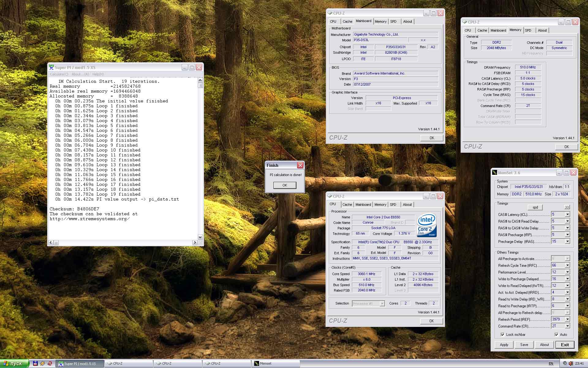The height and width of the screenshot is (368, 588).
Task: Open the Calculate menu in Super PI
Action: 59,74
